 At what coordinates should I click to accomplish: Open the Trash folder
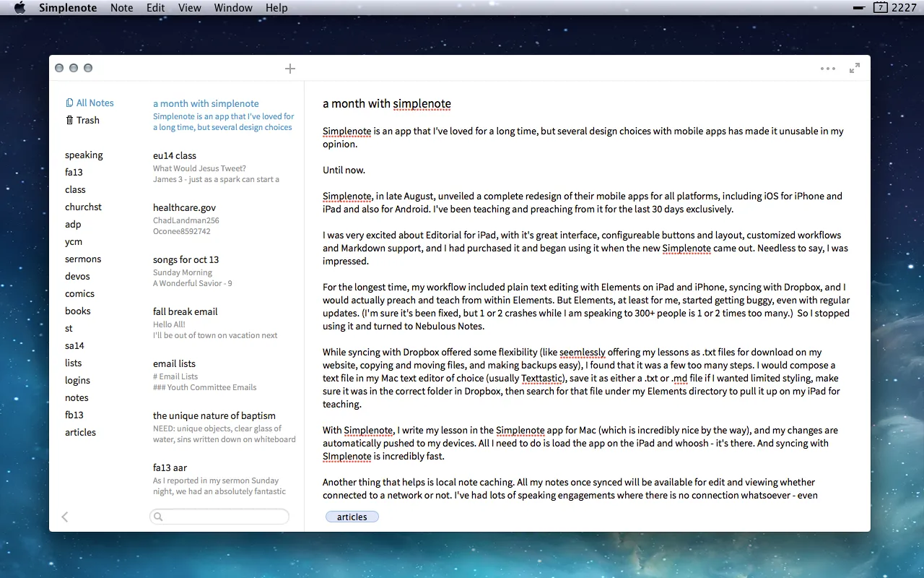point(82,120)
